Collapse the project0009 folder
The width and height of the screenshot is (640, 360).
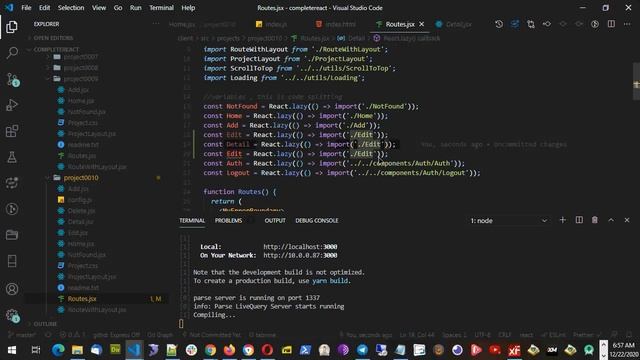point(80,79)
